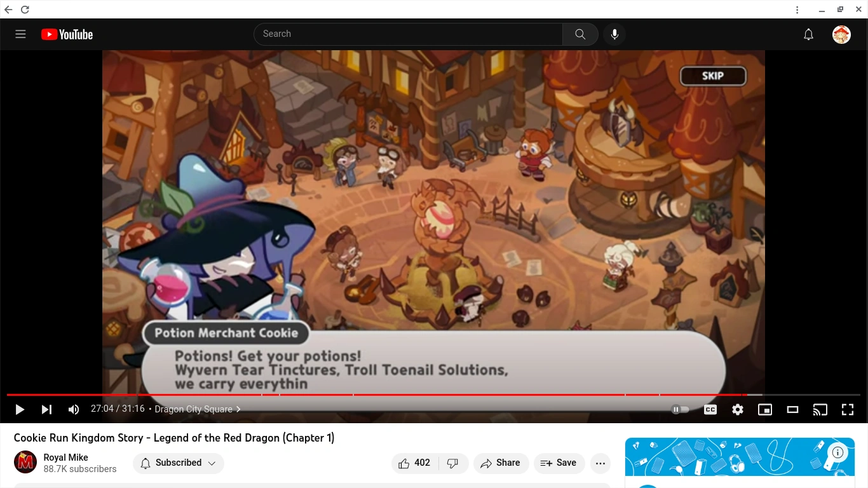Image resolution: width=868 pixels, height=488 pixels.
Task: Open the notifications bell
Action: click(x=808, y=34)
